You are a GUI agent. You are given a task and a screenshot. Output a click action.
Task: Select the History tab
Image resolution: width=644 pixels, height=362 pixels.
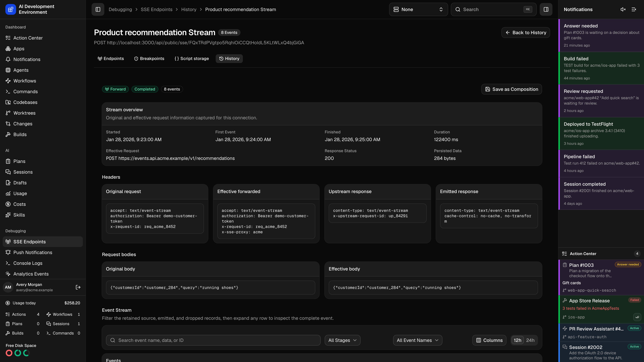tap(229, 59)
